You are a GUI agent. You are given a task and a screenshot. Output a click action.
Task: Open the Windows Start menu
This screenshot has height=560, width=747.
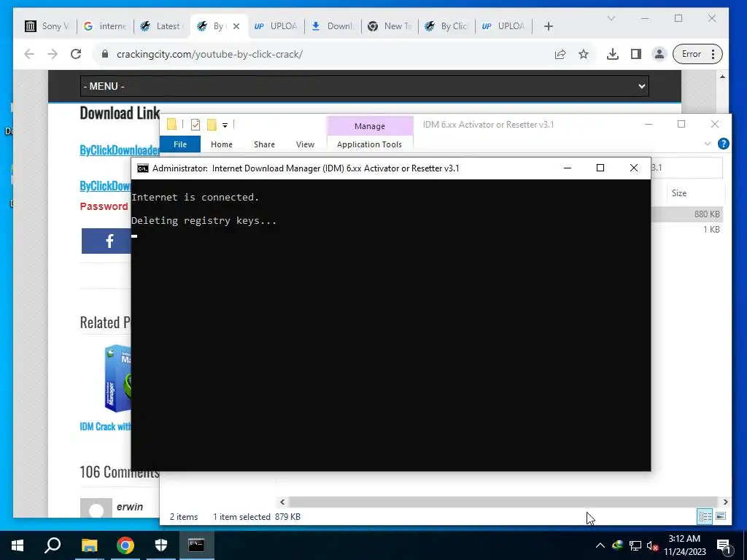[18, 545]
